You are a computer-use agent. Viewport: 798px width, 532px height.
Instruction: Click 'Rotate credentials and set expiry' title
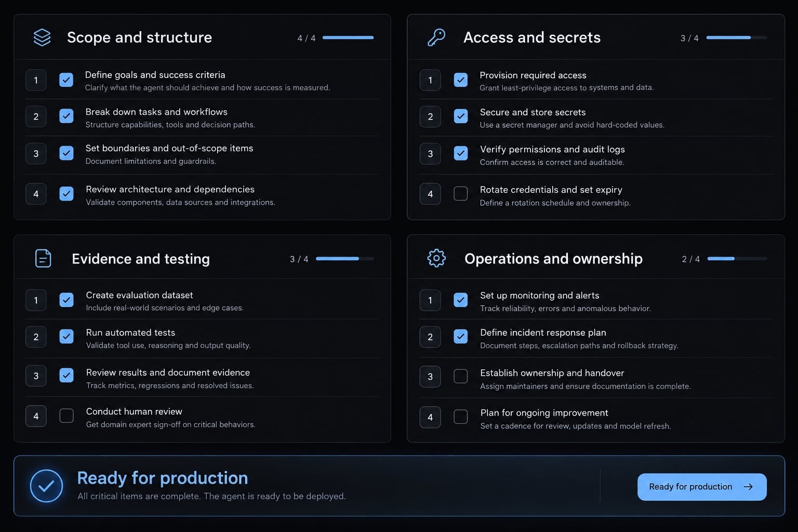[551, 190]
